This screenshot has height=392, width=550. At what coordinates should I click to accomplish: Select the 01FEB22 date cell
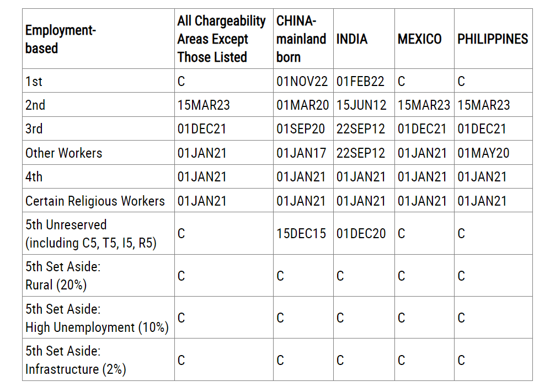tap(360, 82)
